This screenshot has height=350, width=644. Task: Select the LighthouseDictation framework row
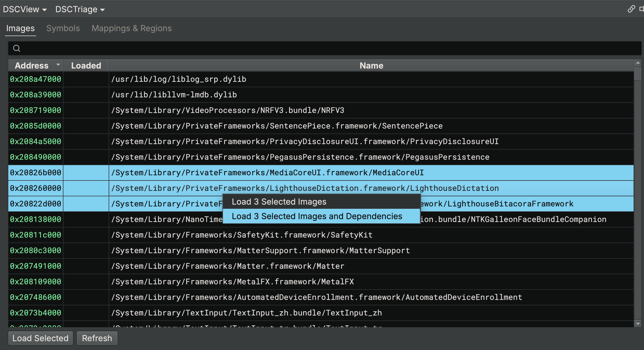[321, 188]
